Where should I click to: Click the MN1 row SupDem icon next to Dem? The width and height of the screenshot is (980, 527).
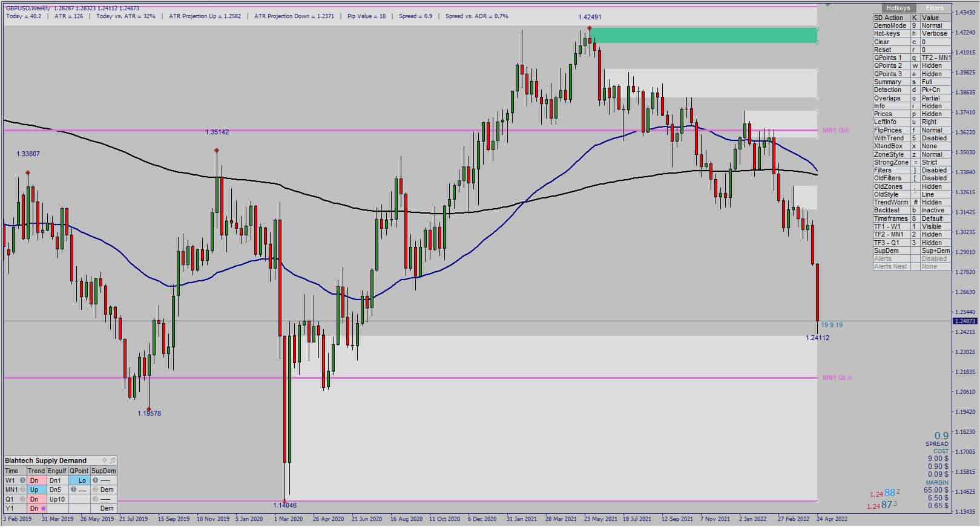[95, 489]
